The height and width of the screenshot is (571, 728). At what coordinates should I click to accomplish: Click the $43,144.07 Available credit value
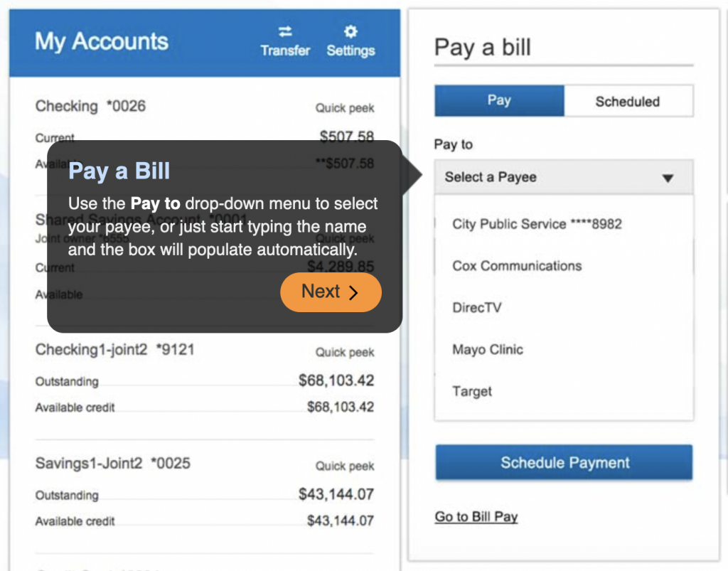pos(341,521)
